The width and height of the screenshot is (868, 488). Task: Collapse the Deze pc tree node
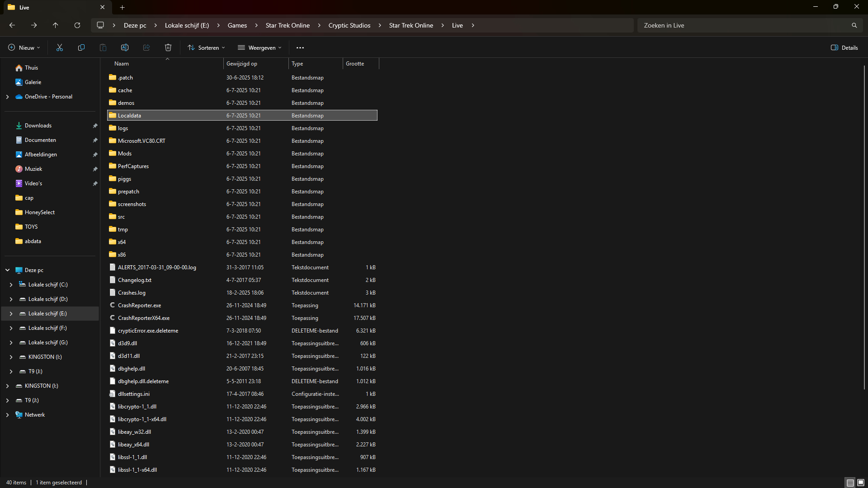tap(7, 270)
